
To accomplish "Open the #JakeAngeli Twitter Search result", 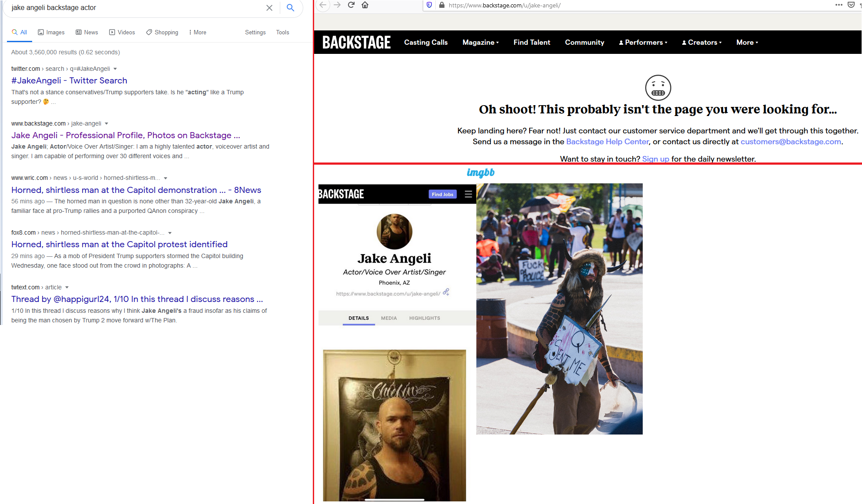I will [69, 80].
